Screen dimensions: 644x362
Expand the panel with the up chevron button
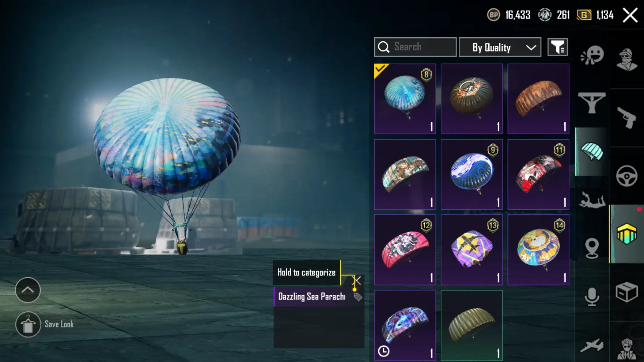pos(28,290)
